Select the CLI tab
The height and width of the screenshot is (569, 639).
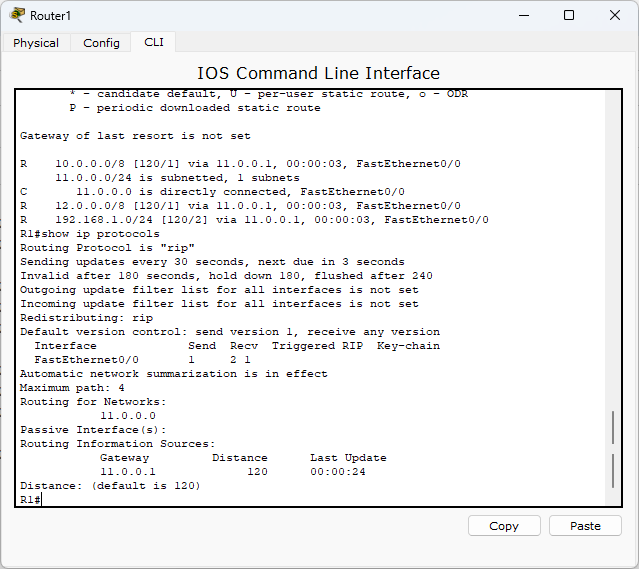coord(154,42)
